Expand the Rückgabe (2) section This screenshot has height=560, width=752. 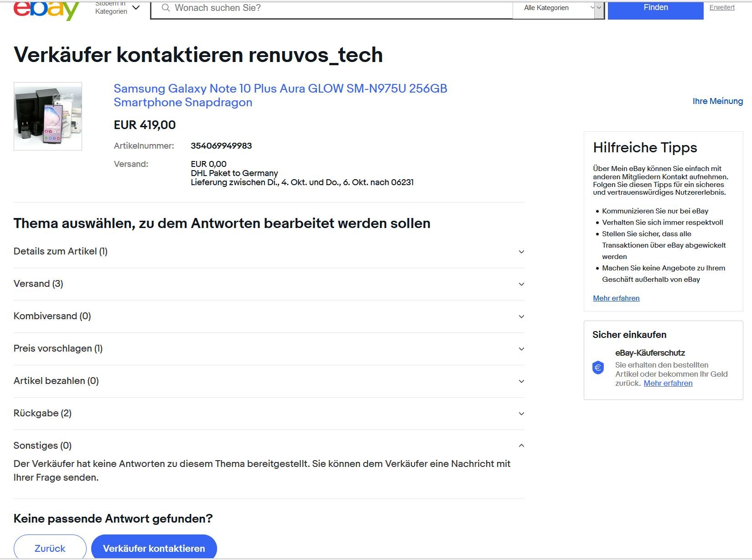269,414
